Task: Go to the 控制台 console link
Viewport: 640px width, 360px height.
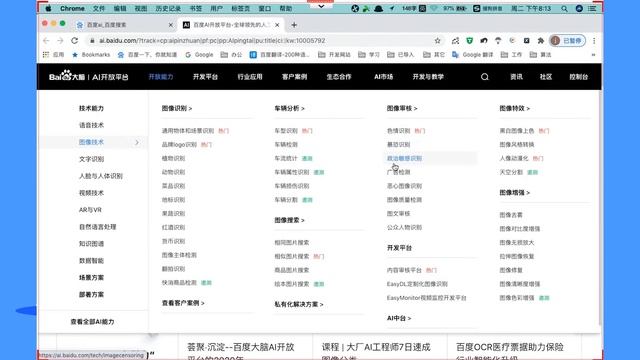Action: (x=579, y=77)
